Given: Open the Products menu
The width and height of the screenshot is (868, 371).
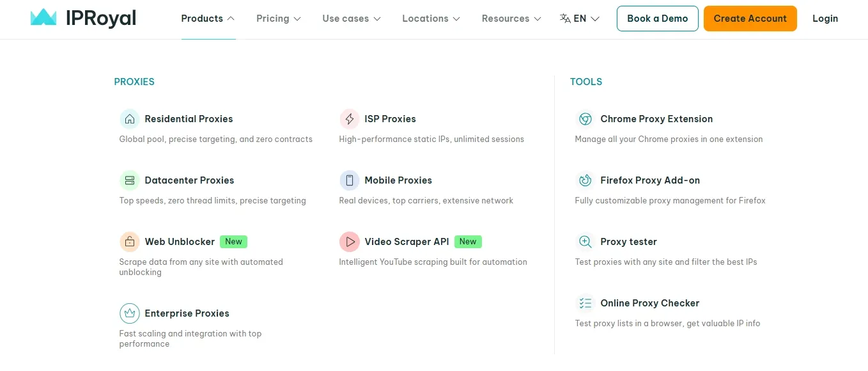Looking at the screenshot, I should coord(208,19).
